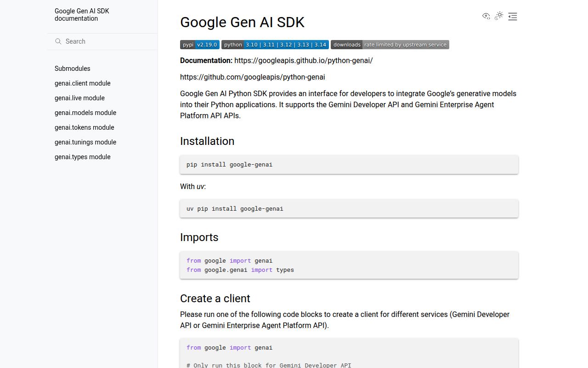Click the pypi v2.19.0 badge
Image resolution: width=588 pixels, height=368 pixels.
200,45
